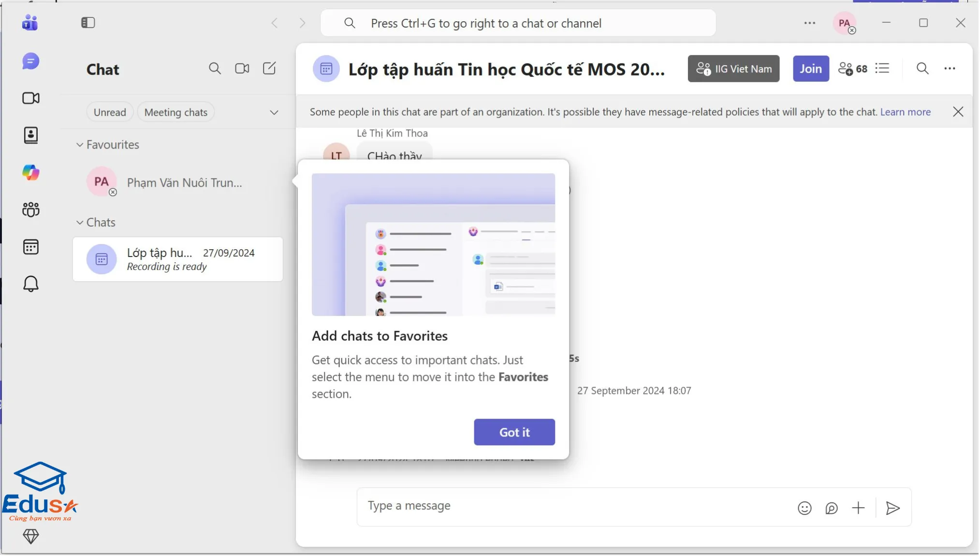Image resolution: width=980 pixels, height=556 pixels.
Task: Search chats using the magnifier in Chat pane
Action: click(215, 69)
